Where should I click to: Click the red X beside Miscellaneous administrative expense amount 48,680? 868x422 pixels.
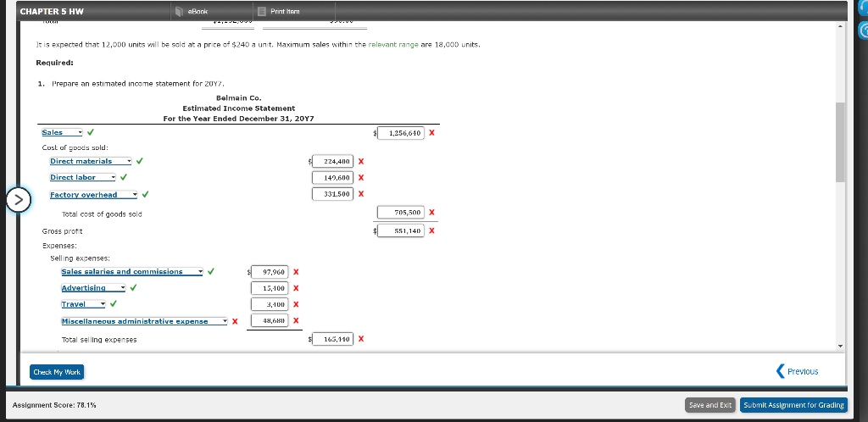coord(296,321)
